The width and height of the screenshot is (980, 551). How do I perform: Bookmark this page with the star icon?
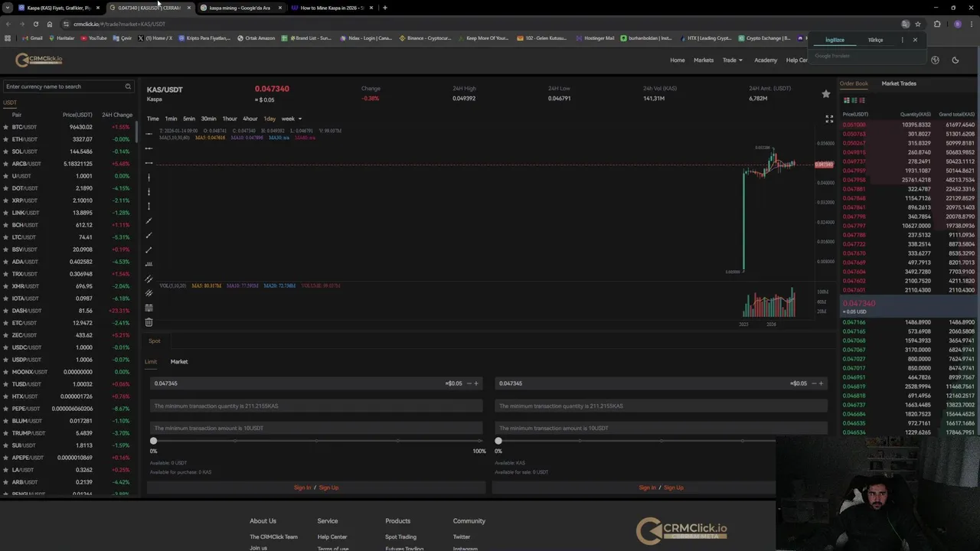918,24
